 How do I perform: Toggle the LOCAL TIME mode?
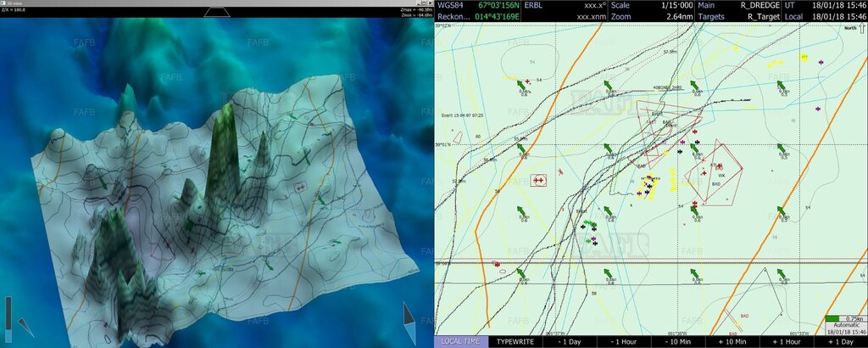click(x=460, y=341)
